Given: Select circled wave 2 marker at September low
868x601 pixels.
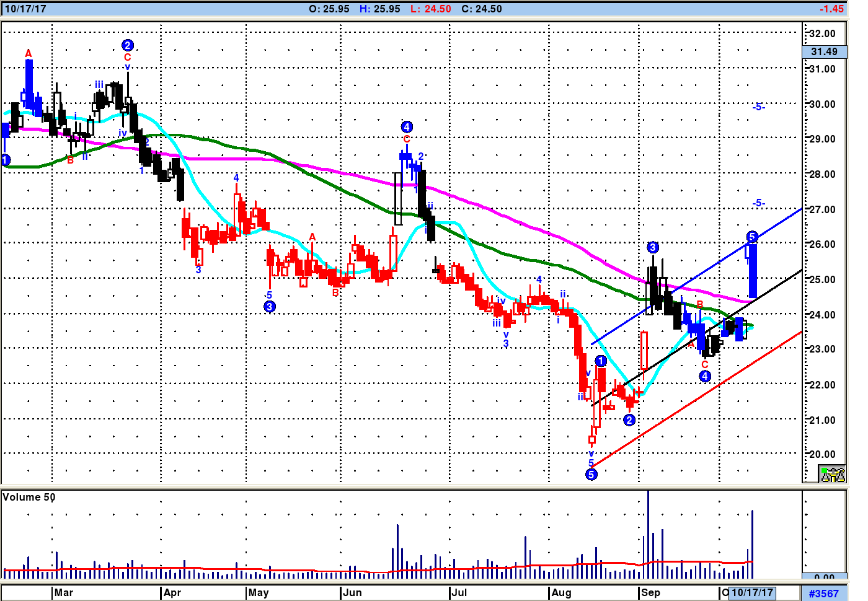Looking at the screenshot, I should 629,420.
